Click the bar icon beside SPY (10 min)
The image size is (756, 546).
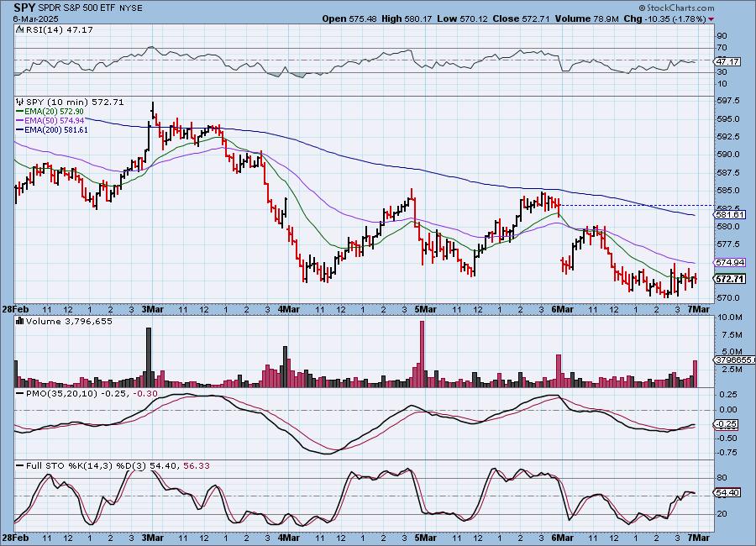20,102
